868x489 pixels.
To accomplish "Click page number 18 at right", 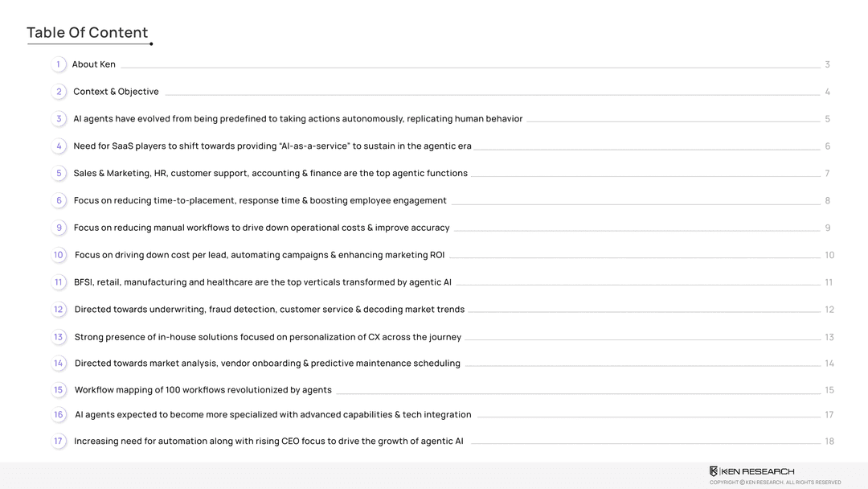I will (829, 441).
